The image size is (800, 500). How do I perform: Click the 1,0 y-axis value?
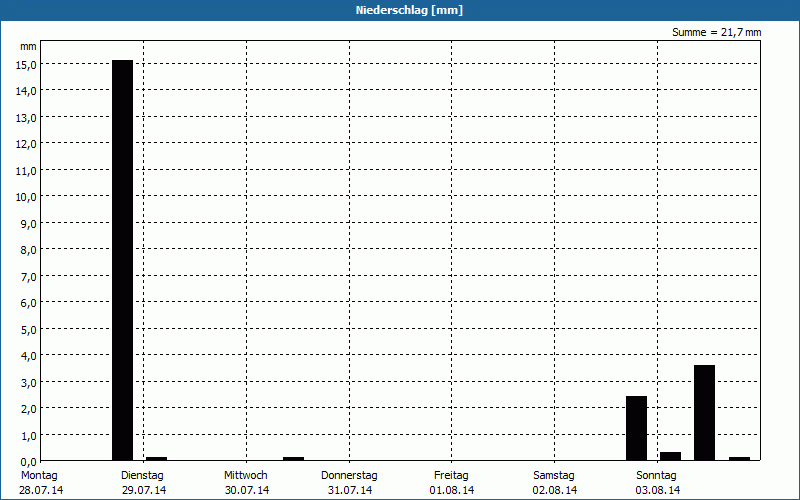(x=29, y=436)
